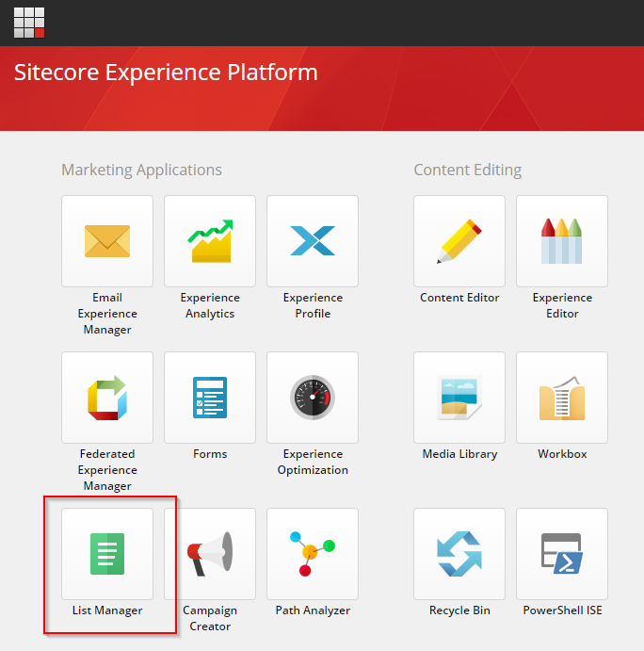Open Content Editor pencil tile
Image resolution: width=644 pixels, height=651 pixels.
click(x=459, y=241)
